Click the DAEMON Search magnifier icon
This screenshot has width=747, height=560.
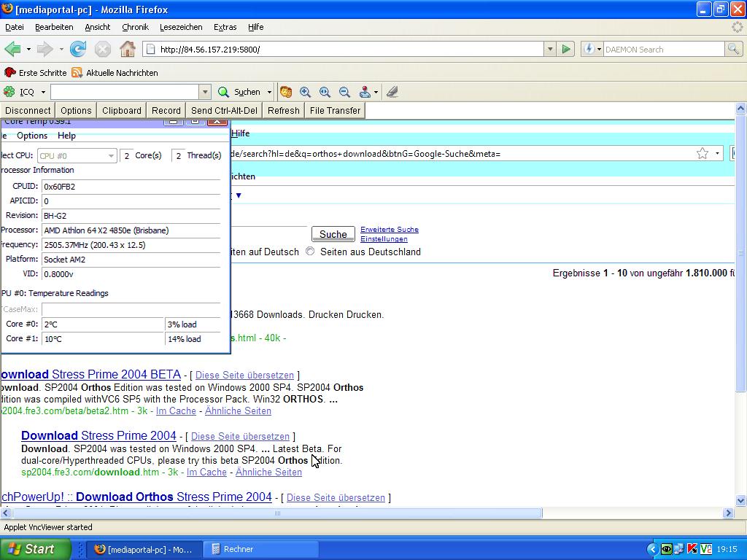(x=733, y=49)
